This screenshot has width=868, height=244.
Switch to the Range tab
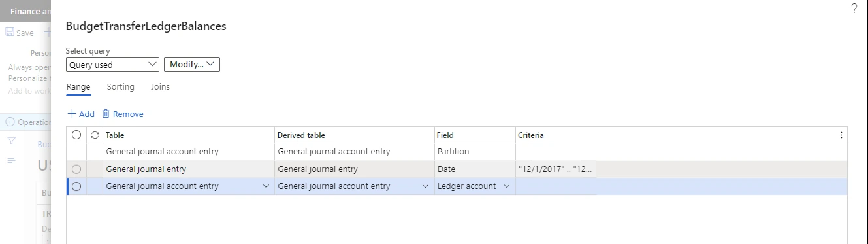(x=78, y=87)
